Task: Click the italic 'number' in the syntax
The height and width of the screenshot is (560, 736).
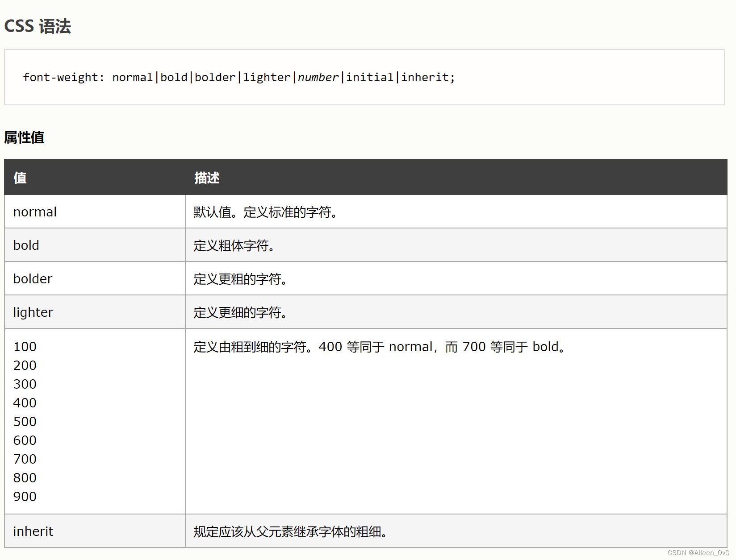Action: (318, 77)
